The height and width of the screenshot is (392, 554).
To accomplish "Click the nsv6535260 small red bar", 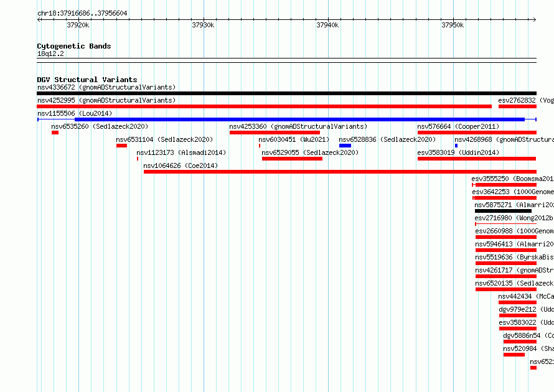I will pos(55,133).
